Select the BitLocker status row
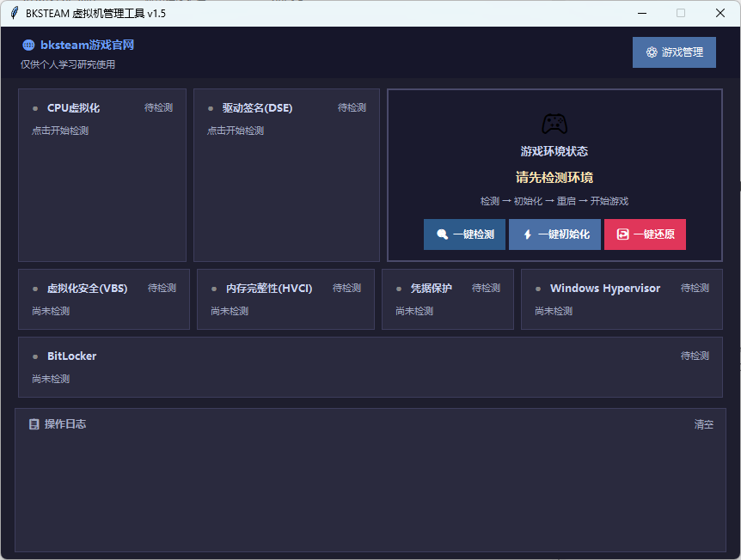 (370, 368)
